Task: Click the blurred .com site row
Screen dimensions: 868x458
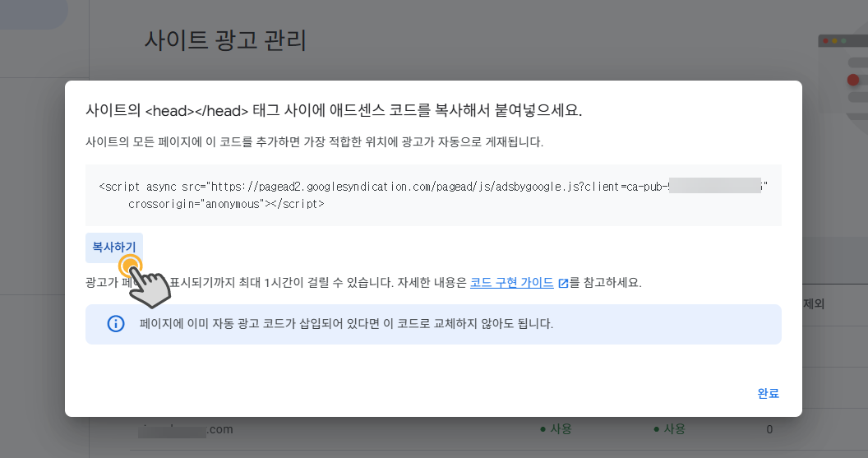Action: point(186,429)
